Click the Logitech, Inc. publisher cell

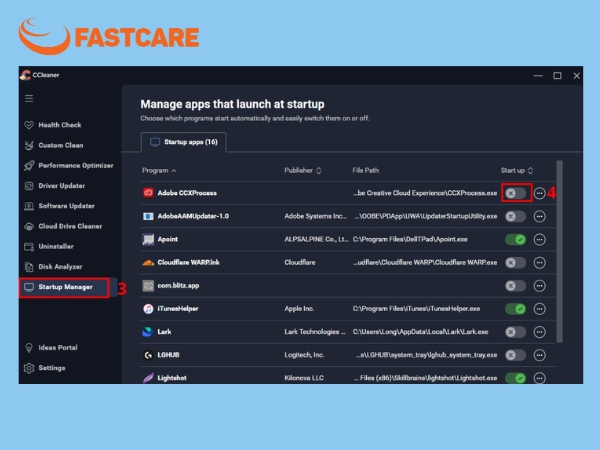(x=304, y=355)
